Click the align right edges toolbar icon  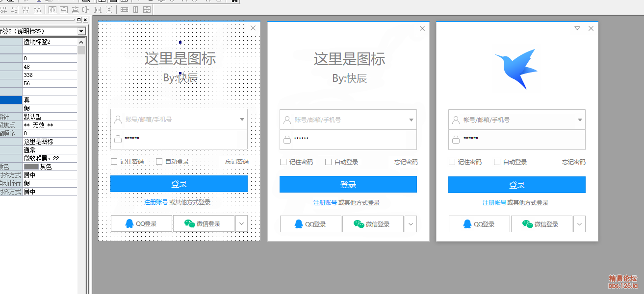pyautogui.click(x=14, y=9)
